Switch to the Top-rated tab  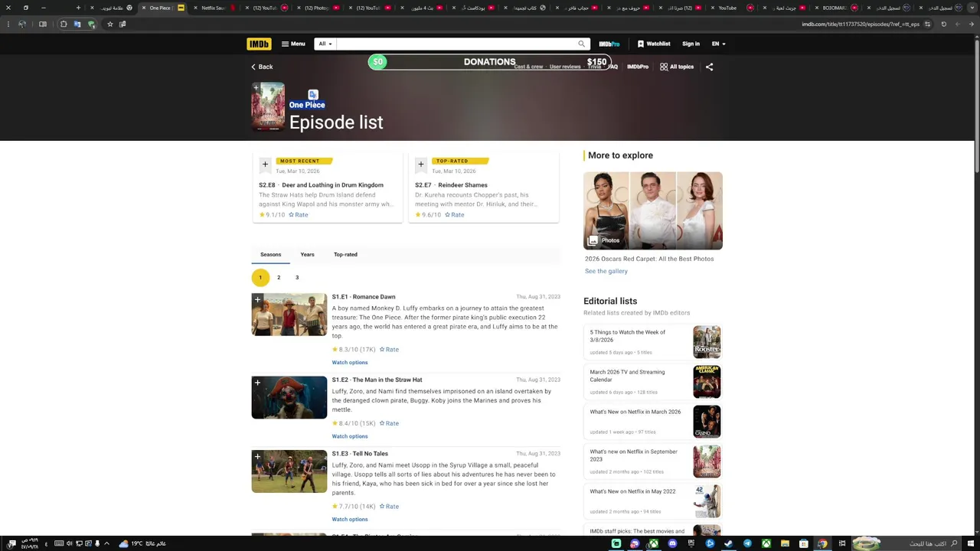tap(345, 254)
